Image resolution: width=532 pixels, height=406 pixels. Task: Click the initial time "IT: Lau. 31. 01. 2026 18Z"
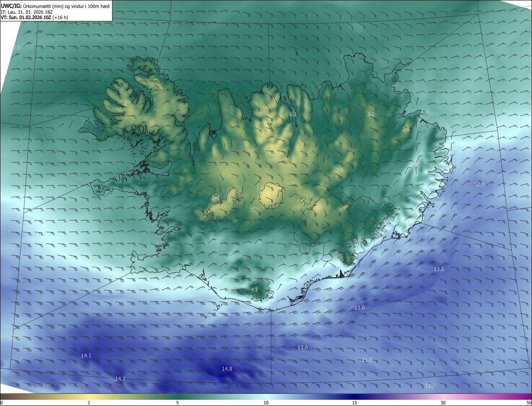27,12
